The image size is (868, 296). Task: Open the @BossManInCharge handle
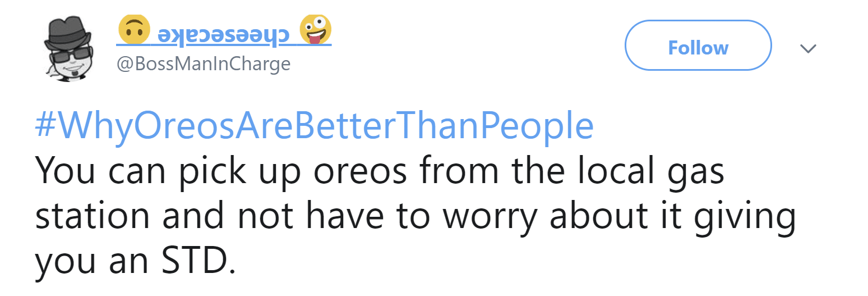pos(204,64)
